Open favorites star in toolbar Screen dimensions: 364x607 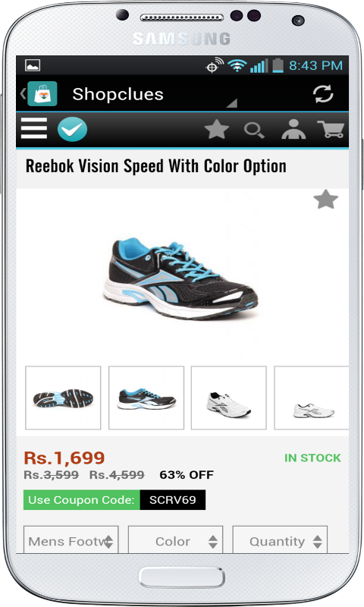coord(217,129)
